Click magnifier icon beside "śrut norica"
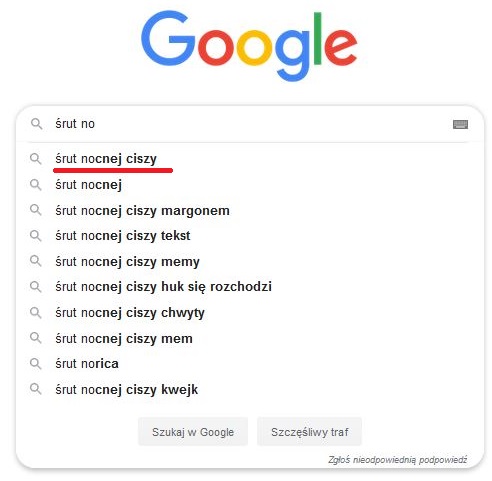Viewport: 492px width, 481px height. tap(35, 363)
